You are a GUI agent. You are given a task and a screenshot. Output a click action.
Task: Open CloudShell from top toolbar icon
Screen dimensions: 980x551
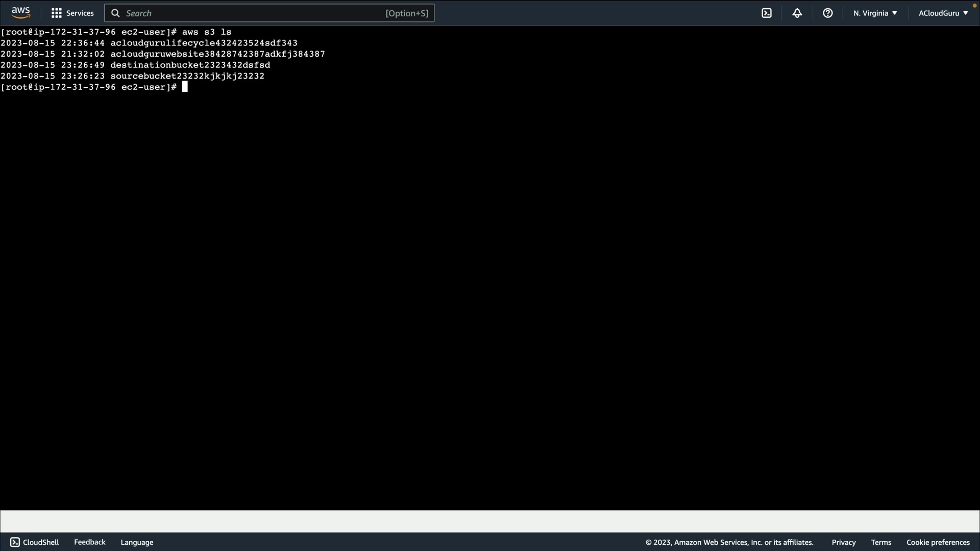[x=767, y=13]
